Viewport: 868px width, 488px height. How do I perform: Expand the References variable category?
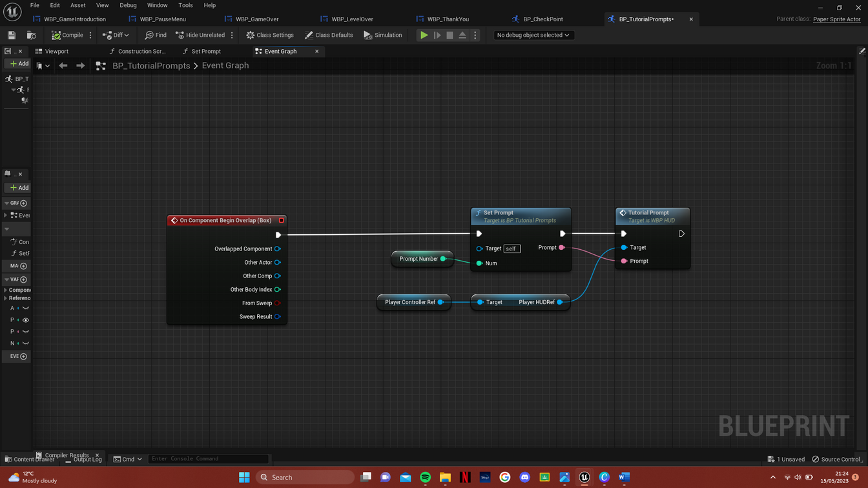pyautogui.click(x=6, y=298)
